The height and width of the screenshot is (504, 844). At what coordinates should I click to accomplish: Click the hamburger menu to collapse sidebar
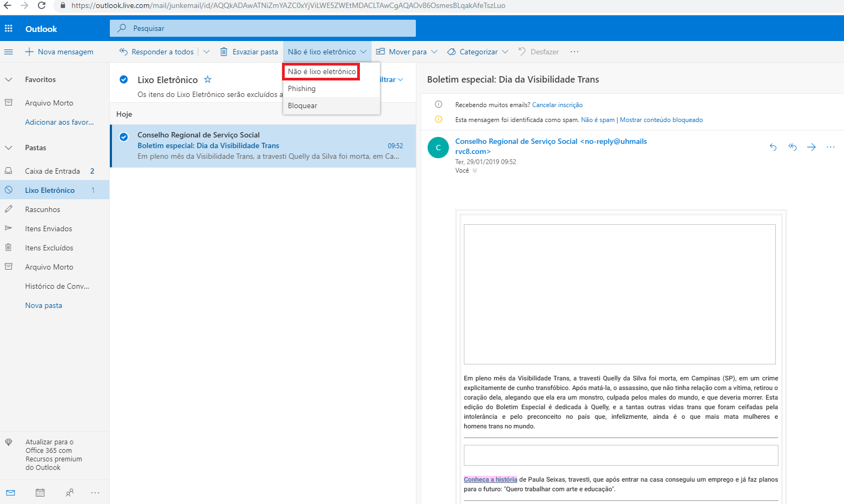[x=9, y=52]
